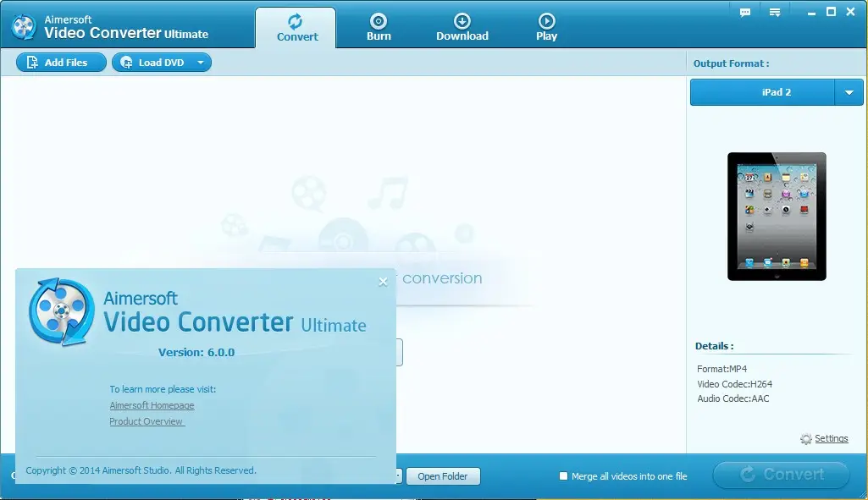Minimize the Video Converter window
The height and width of the screenshot is (500, 868).
click(x=811, y=12)
